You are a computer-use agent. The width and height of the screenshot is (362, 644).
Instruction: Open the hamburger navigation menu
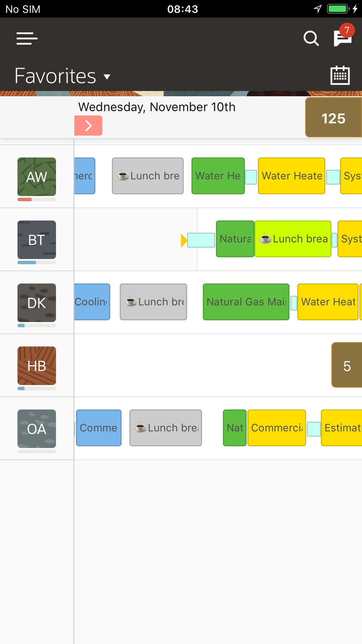click(x=27, y=38)
